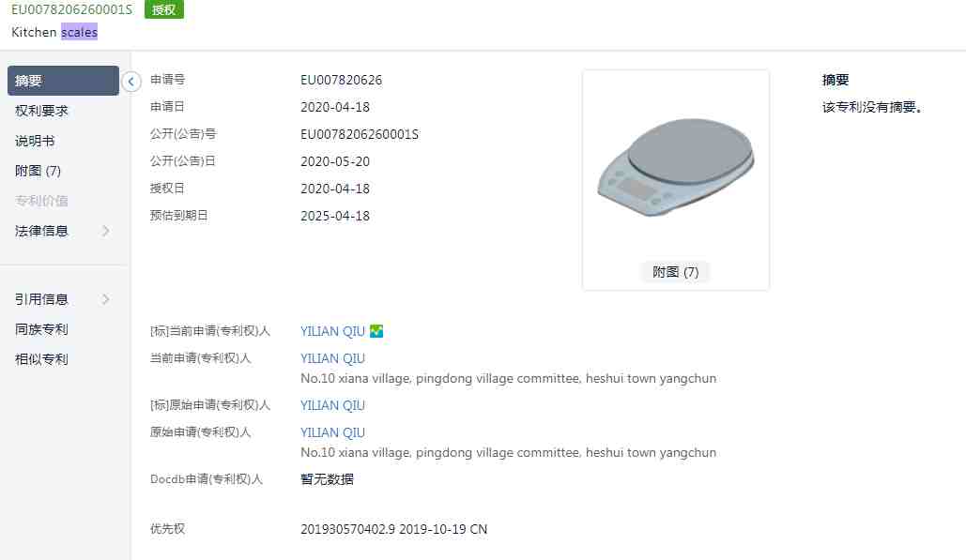Expand the 法律信息 submenu arrow
This screenshot has height=560, width=966.
click(x=106, y=231)
